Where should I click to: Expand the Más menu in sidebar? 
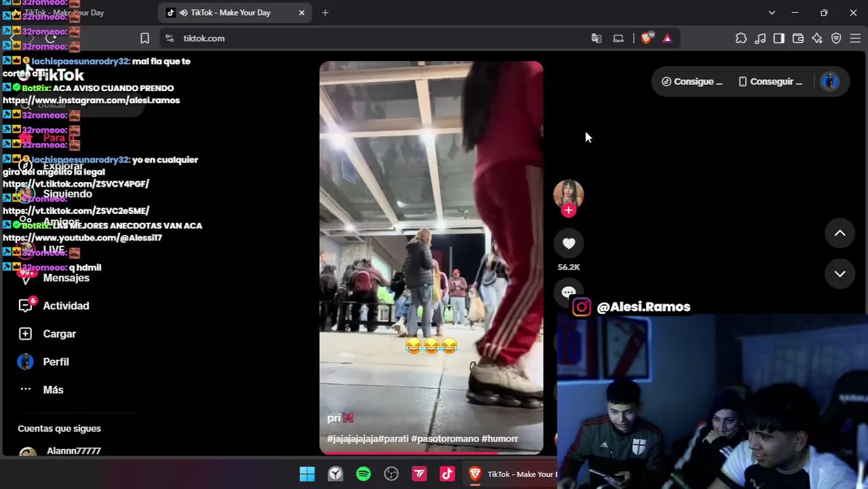tap(53, 390)
